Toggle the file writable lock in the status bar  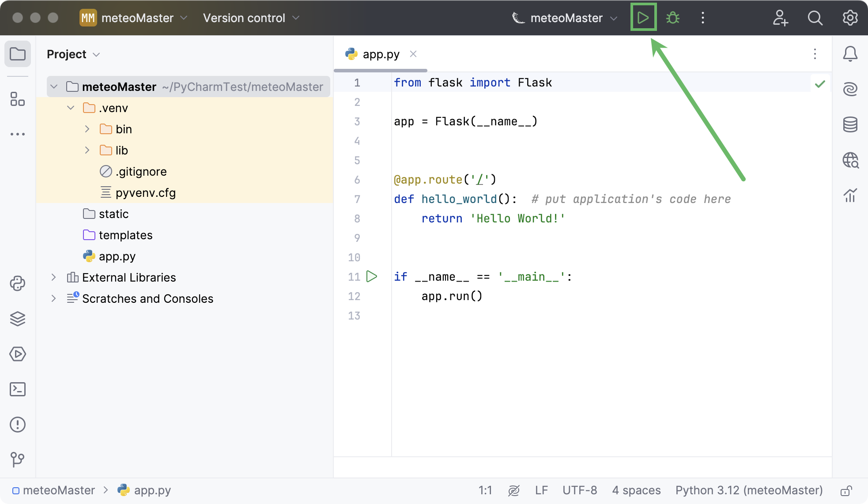pos(847,490)
